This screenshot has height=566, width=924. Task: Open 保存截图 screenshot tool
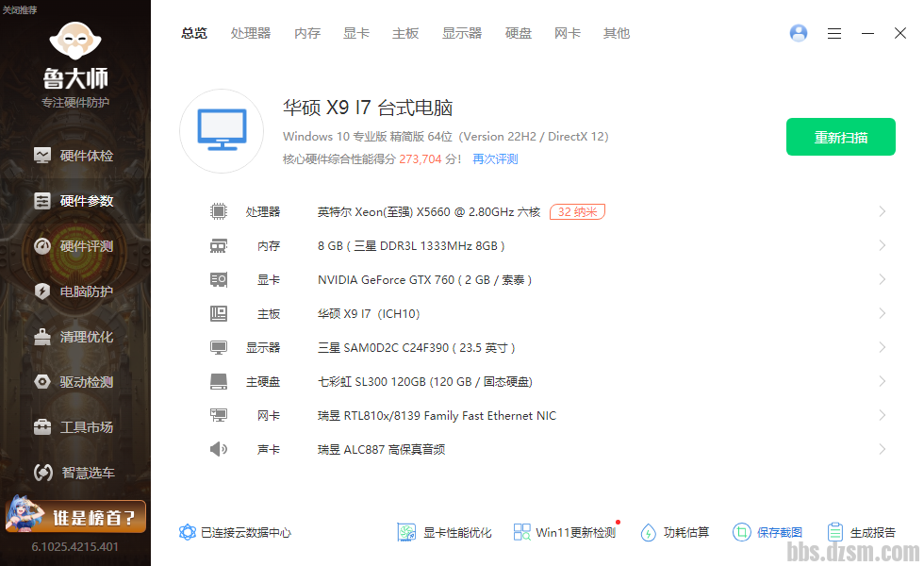tap(767, 532)
